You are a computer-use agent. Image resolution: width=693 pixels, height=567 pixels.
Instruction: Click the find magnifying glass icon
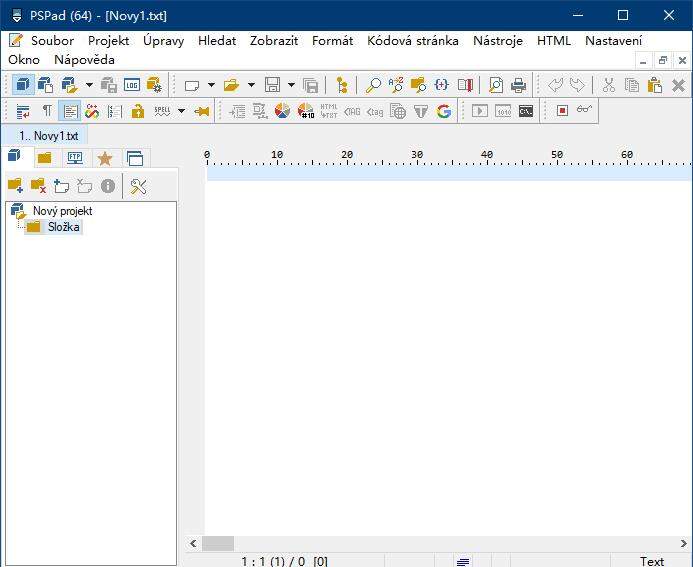point(373,84)
